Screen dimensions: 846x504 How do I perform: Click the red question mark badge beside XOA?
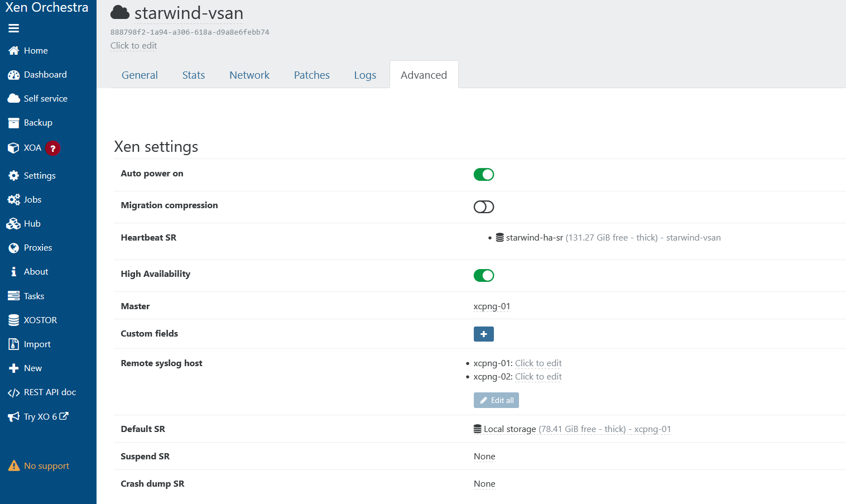pyautogui.click(x=53, y=148)
